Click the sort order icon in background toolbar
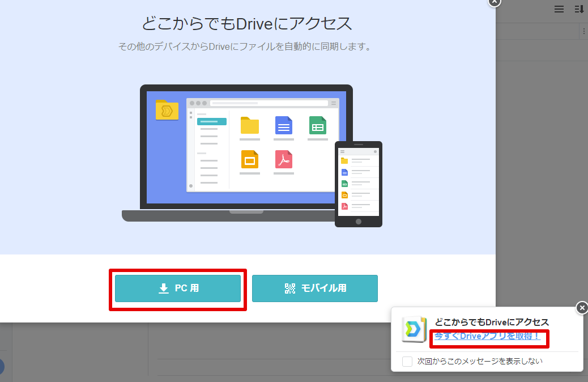The width and height of the screenshot is (588, 382). pyautogui.click(x=579, y=10)
